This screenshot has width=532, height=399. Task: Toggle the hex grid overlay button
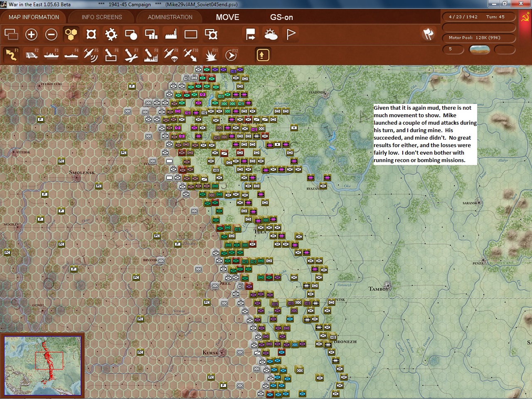click(71, 34)
